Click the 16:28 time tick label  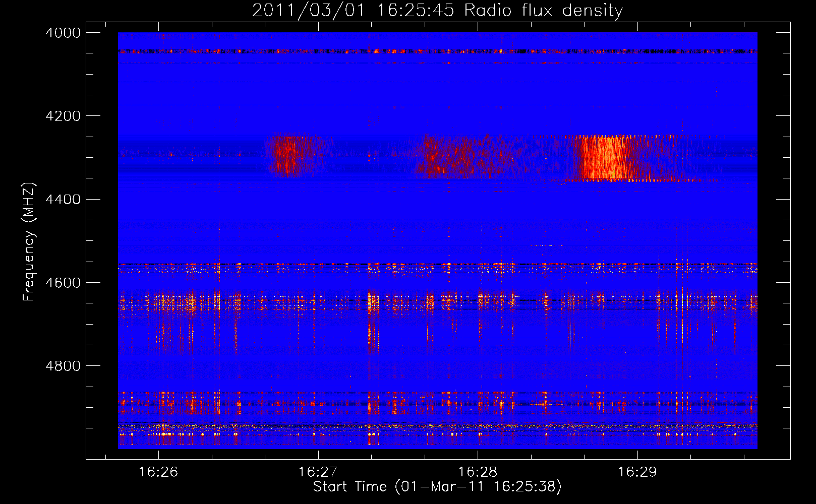coord(478,472)
